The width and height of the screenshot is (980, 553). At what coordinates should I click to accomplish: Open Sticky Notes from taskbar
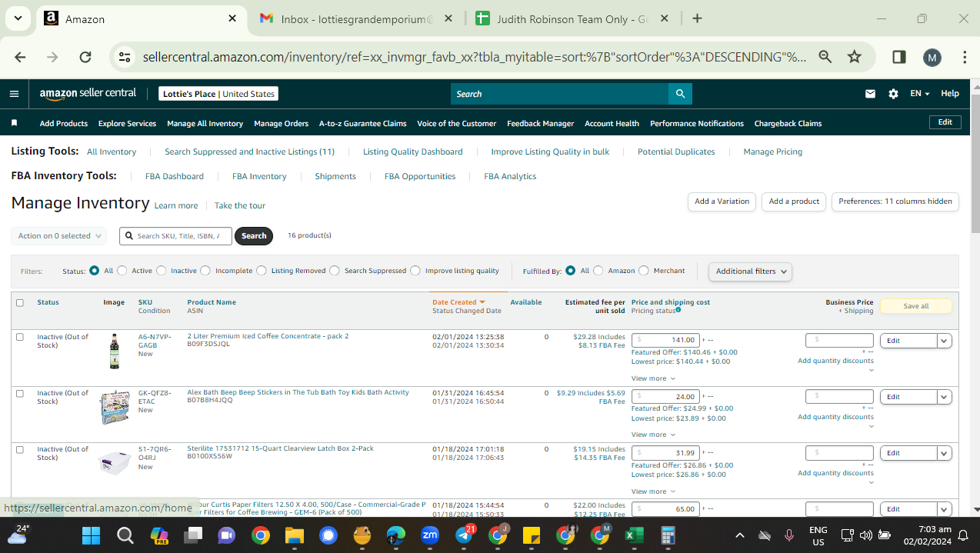tap(532, 535)
